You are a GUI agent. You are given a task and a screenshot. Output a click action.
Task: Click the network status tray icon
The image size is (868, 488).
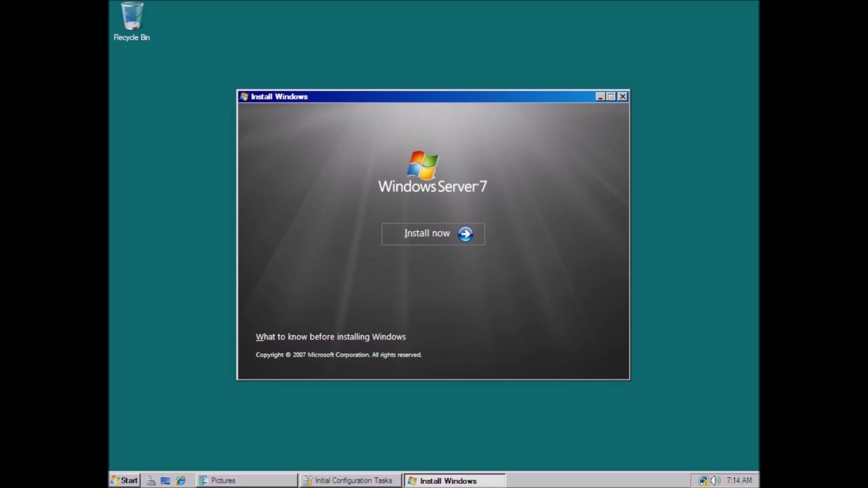(703, 481)
